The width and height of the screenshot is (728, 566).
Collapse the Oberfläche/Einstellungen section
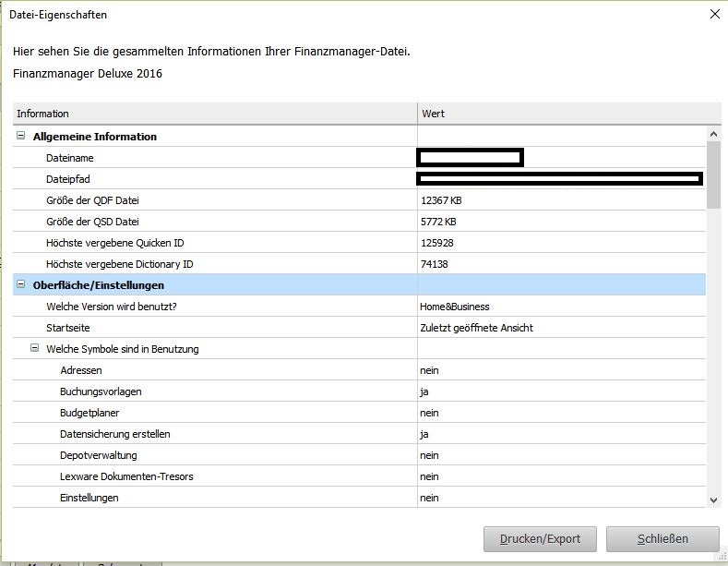click(20, 285)
